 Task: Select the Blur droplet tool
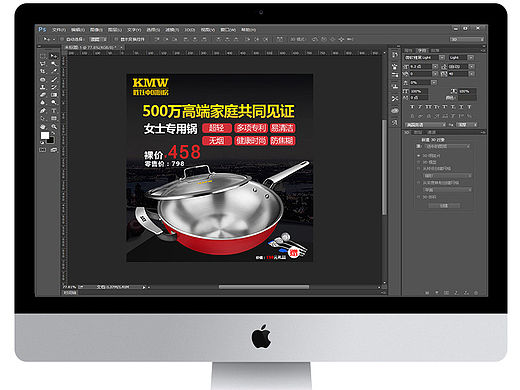click(x=43, y=102)
